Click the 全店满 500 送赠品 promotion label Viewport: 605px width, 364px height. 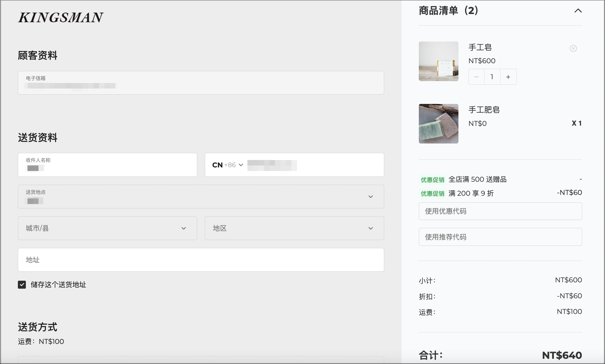[x=477, y=180]
